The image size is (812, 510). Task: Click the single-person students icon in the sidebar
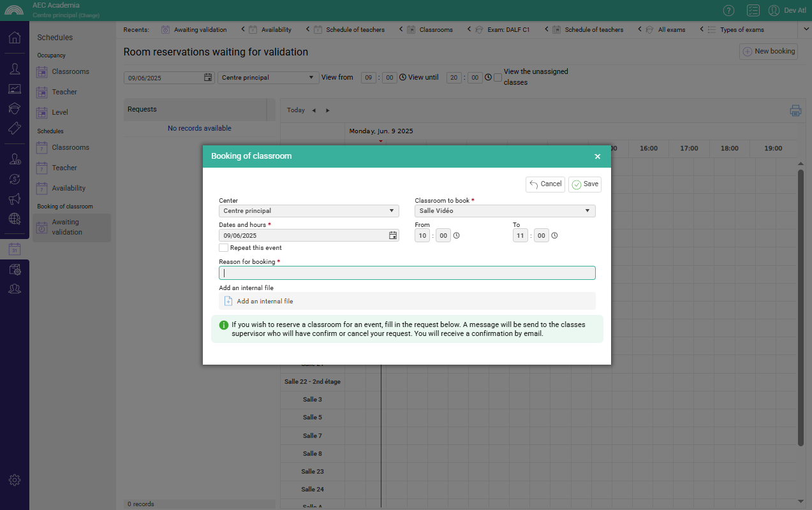[x=15, y=68]
